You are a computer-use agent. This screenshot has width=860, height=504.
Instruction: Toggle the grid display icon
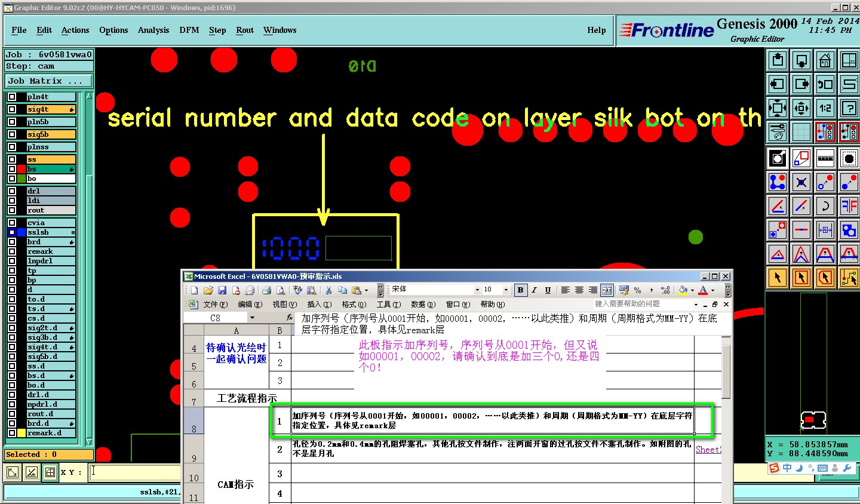[x=801, y=132]
